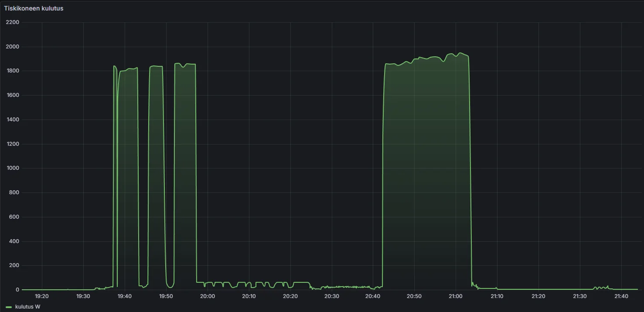Click the 20:30 time axis label
644x312 pixels.
(x=331, y=296)
